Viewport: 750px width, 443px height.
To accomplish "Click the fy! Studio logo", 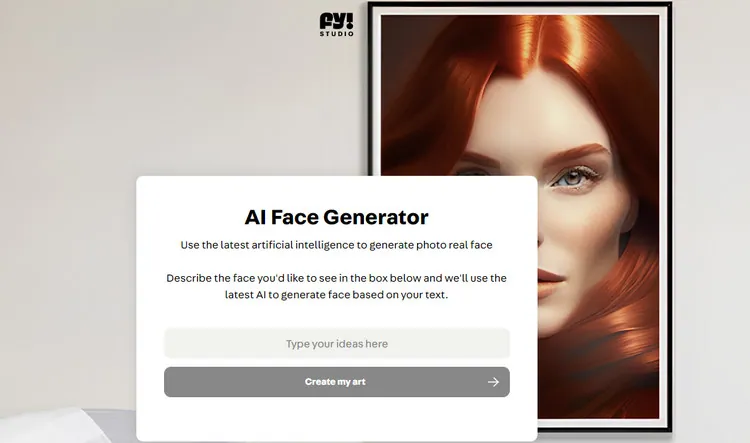I will (337, 24).
